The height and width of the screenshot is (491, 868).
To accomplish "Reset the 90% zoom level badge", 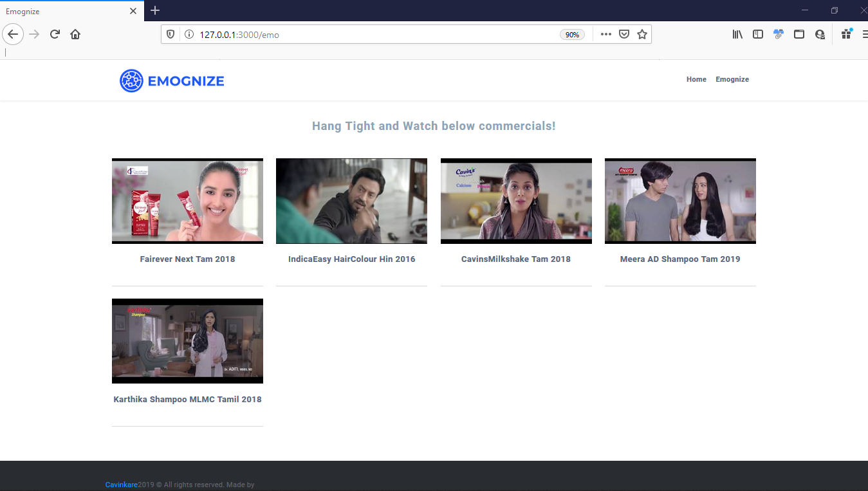I will pos(572,35).
